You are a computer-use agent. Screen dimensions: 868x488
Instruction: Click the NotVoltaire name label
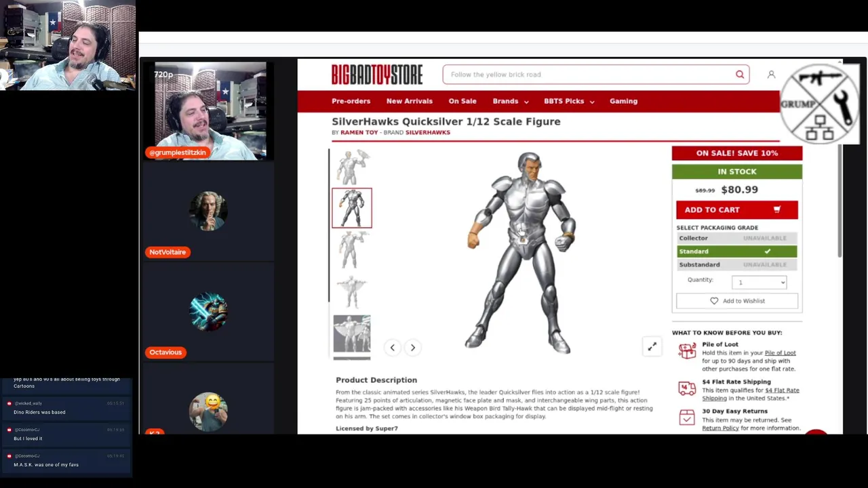pos(167,252)
